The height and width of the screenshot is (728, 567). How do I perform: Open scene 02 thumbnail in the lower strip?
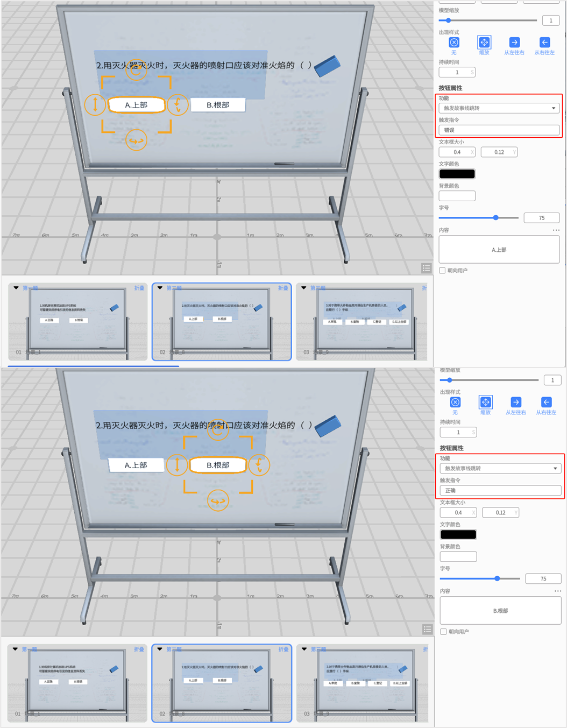click(222, 684)
